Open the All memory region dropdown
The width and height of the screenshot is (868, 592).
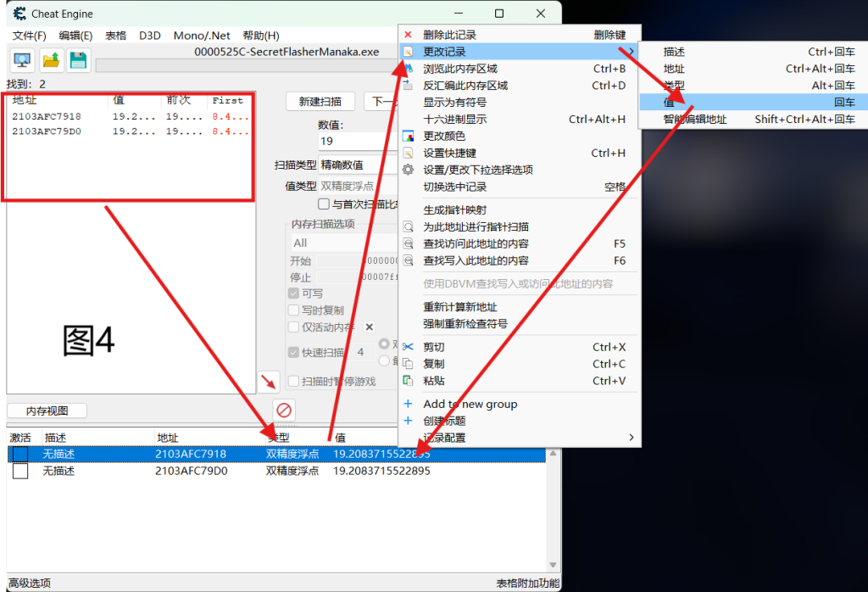point(344,243)
